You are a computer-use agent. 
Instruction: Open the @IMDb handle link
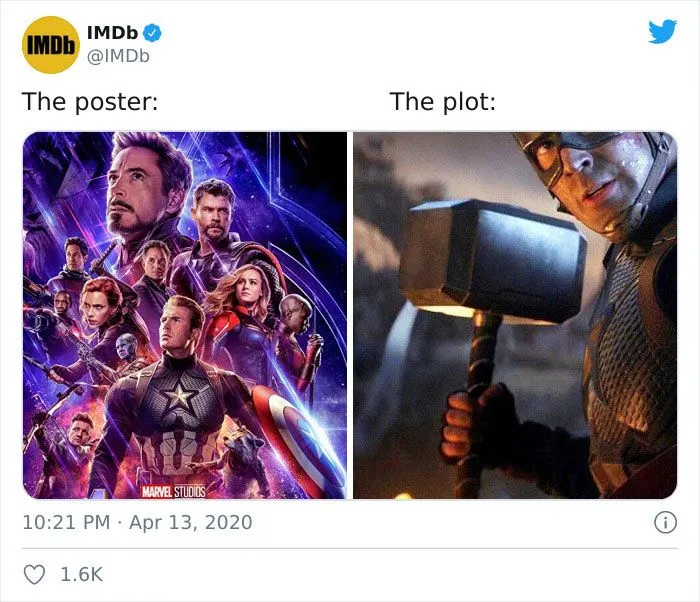pos(118,56)
